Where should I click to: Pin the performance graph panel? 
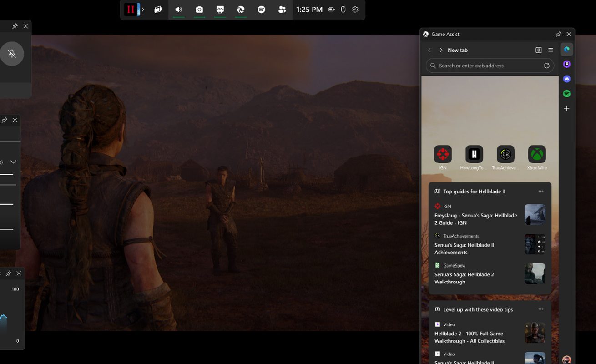point(8,273)
